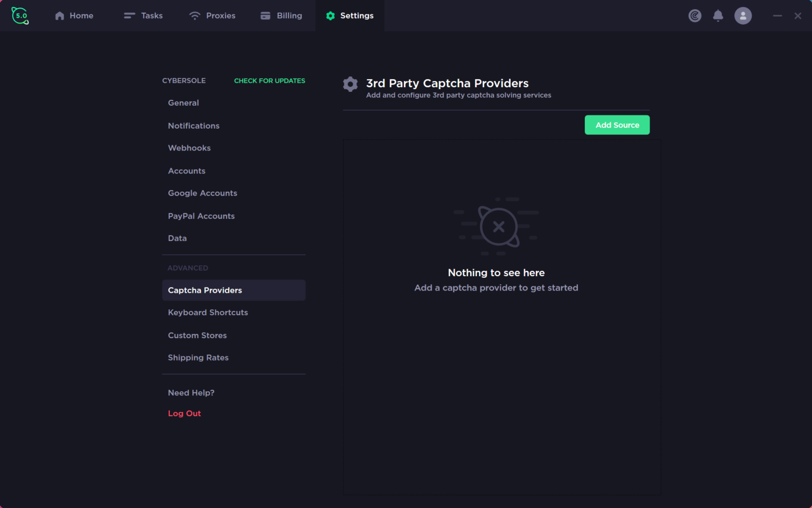Open the Settings tab
Viewport: 812px width, 508px height.
[x=349, y=15]
